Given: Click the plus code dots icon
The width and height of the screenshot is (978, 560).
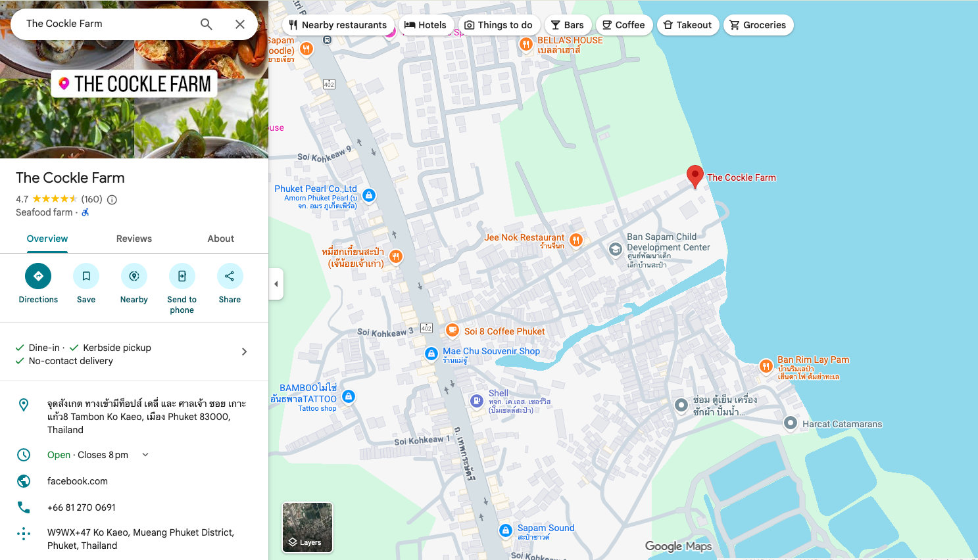Looking at the screenshot, I should point(24,534).
